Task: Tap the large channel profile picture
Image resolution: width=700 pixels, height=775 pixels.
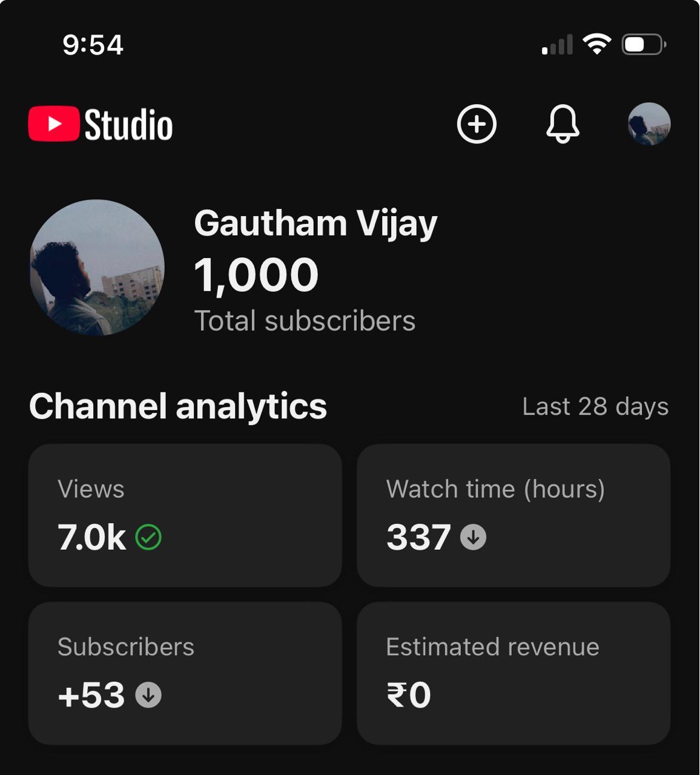Action: tap(97, 268)
